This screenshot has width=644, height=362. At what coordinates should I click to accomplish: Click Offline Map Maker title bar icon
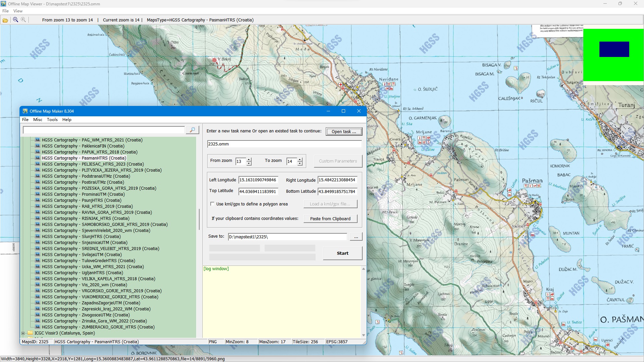click(x=25, y=111)
